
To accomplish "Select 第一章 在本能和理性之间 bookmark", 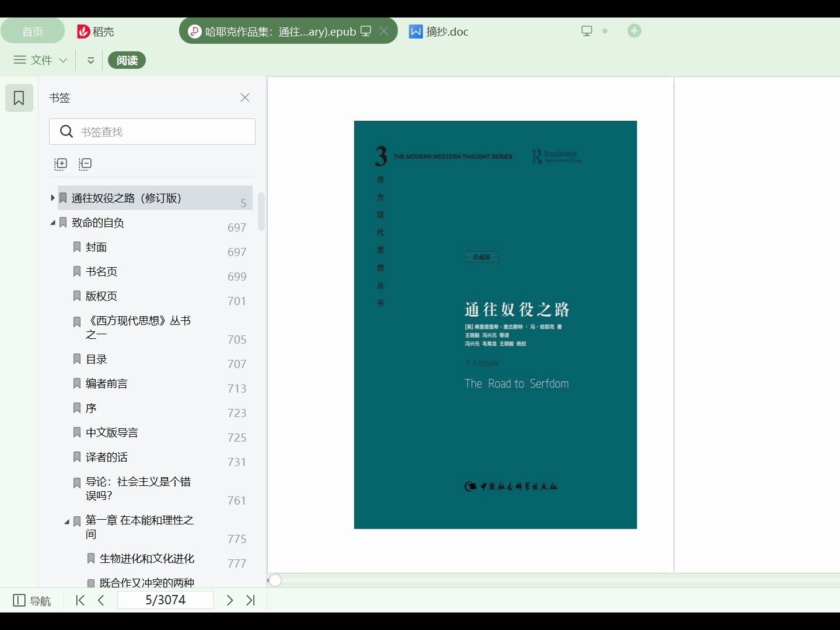I will point(139,527).
